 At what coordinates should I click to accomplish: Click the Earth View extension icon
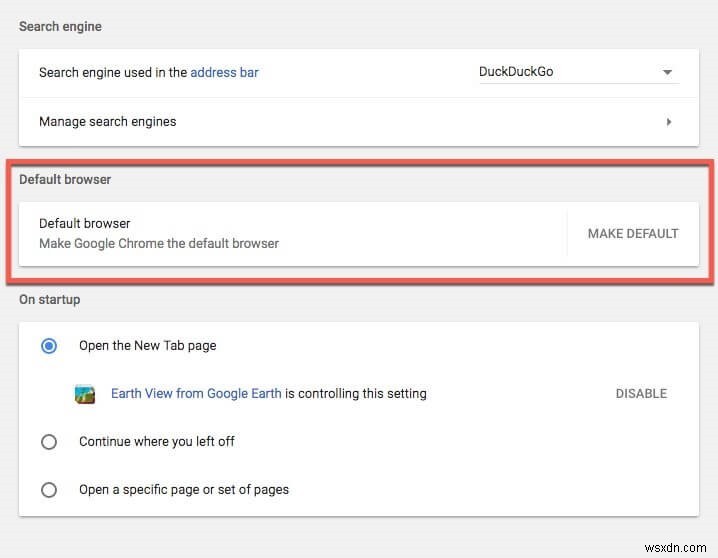point(85,394)
